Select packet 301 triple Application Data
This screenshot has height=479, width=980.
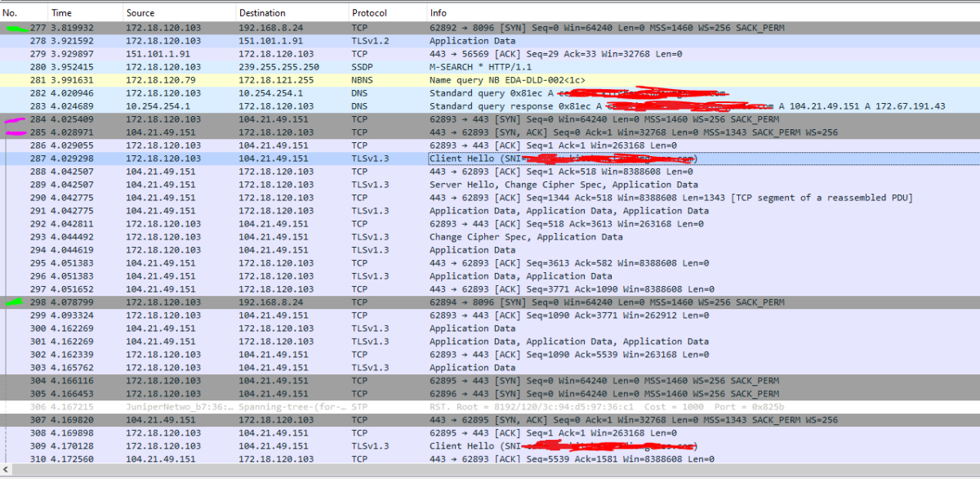[490, 342]
